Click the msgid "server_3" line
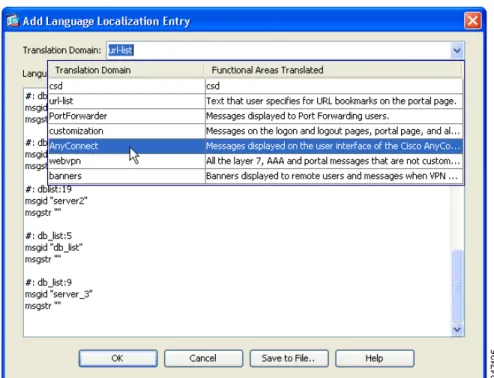Viewport: 494px width, 378px height. coord(59,294)
